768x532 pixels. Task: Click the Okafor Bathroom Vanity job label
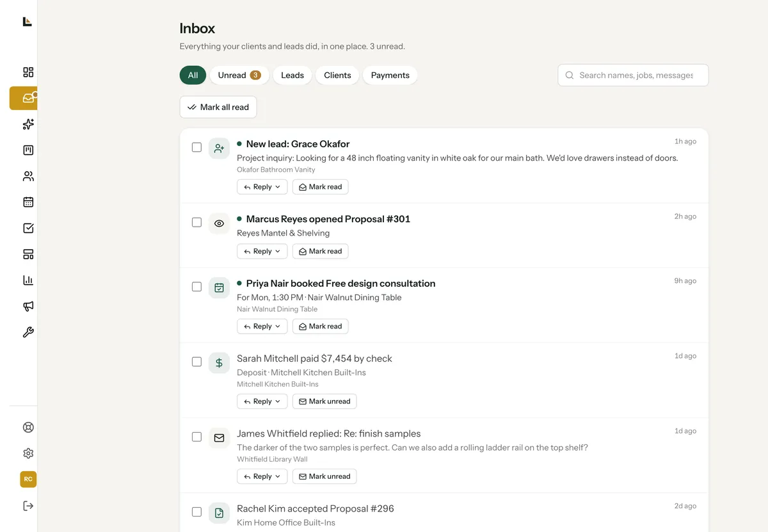(x=276, y=170)
